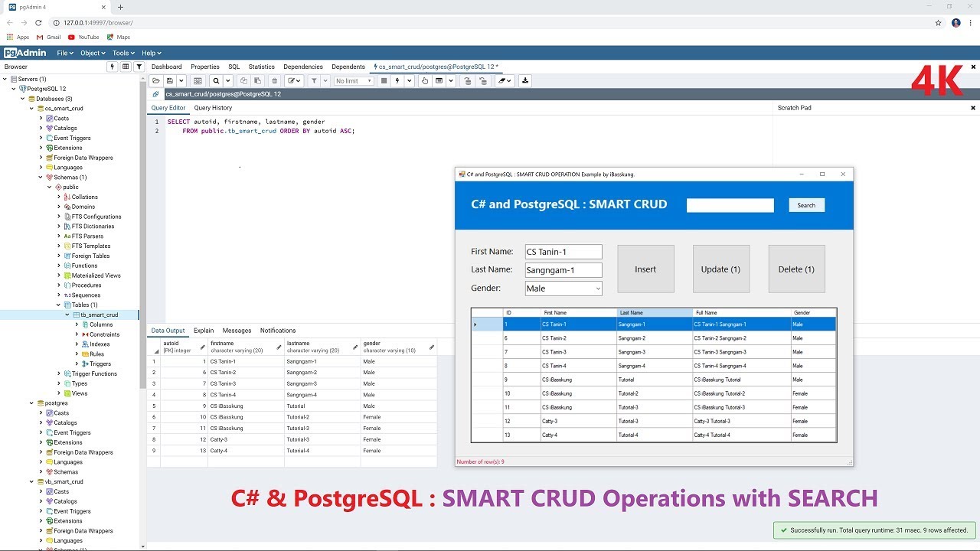Click the Delete rows trash icon
Viewport: 980px width, 551px height.
click(274, 80)
